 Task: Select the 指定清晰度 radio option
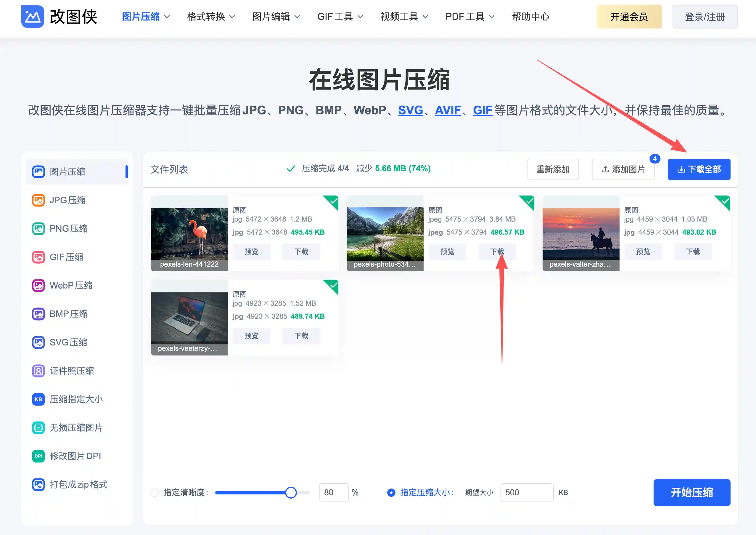click(x=154, y=492)
